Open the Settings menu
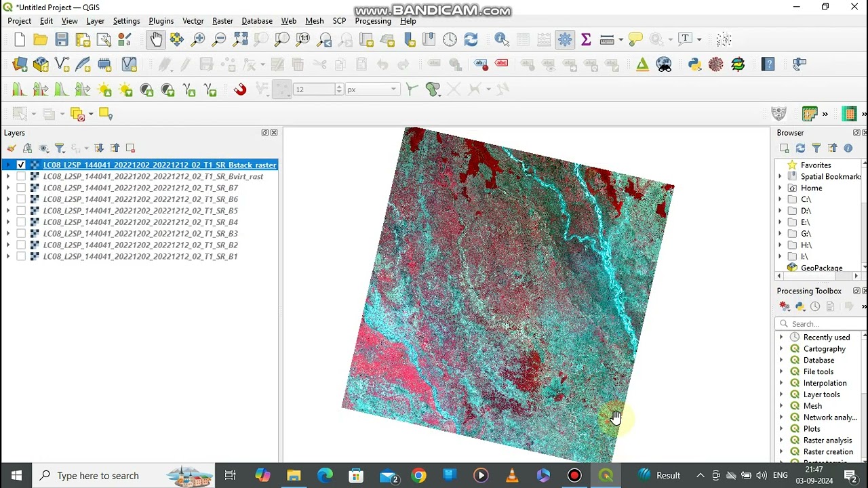 [126, 21]
